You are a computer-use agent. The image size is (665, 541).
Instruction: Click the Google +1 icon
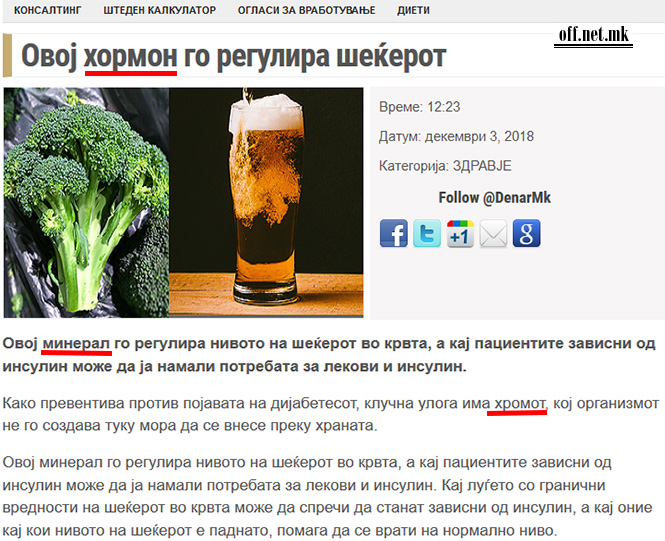[460, 233]
